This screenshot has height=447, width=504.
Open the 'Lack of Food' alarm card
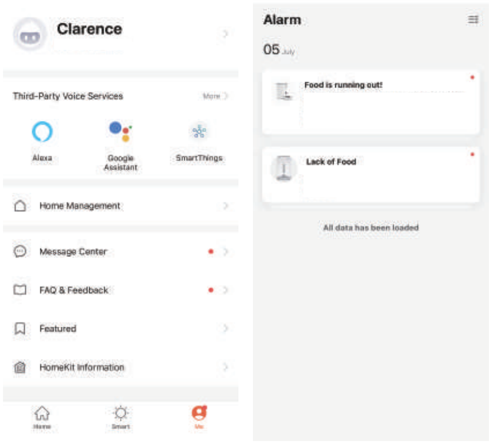(371, 174)
